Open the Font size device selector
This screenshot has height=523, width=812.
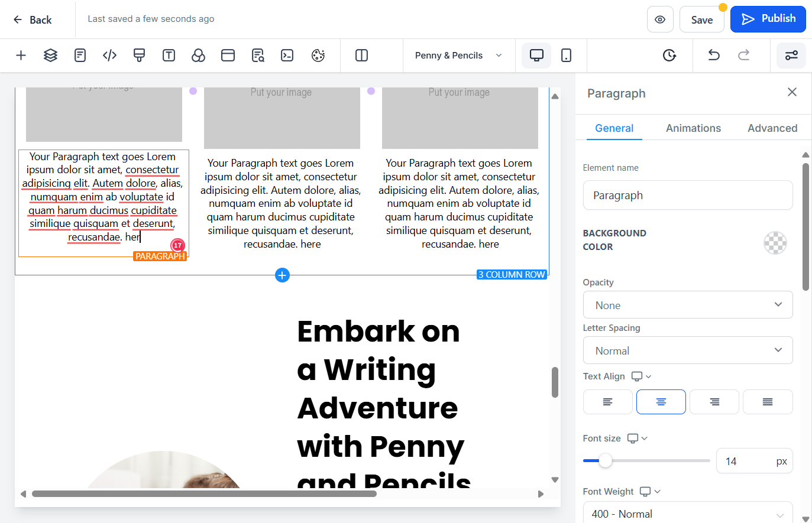(x=637, y=438)
